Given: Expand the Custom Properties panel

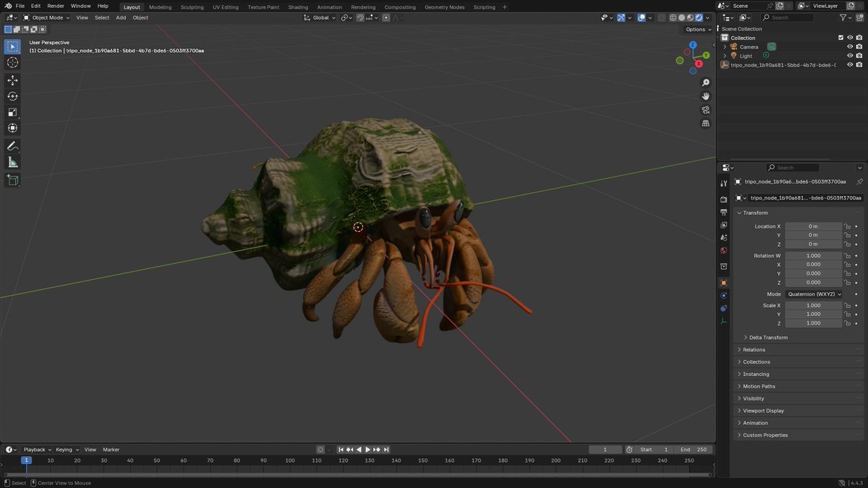Looking at the screenshot, I should click(x=799, y=435).
